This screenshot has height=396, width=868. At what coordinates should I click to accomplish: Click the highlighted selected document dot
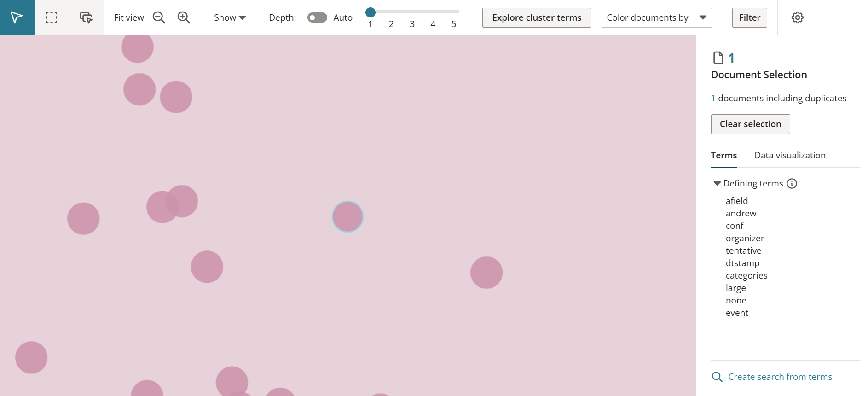[x=348, y=216]
